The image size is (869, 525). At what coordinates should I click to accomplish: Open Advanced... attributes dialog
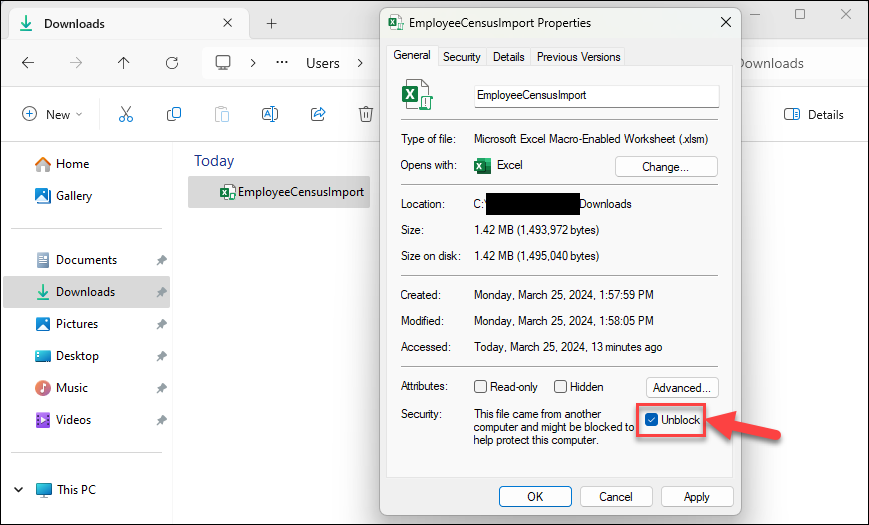[682, 388]
